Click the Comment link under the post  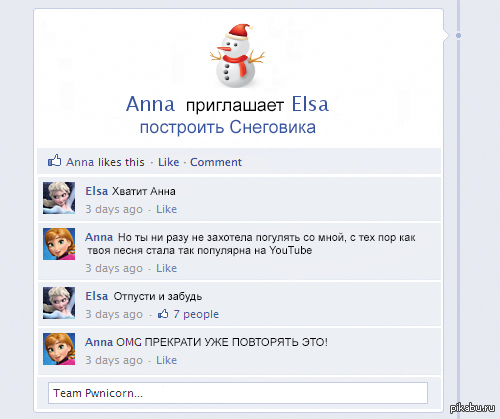[216, 162]
